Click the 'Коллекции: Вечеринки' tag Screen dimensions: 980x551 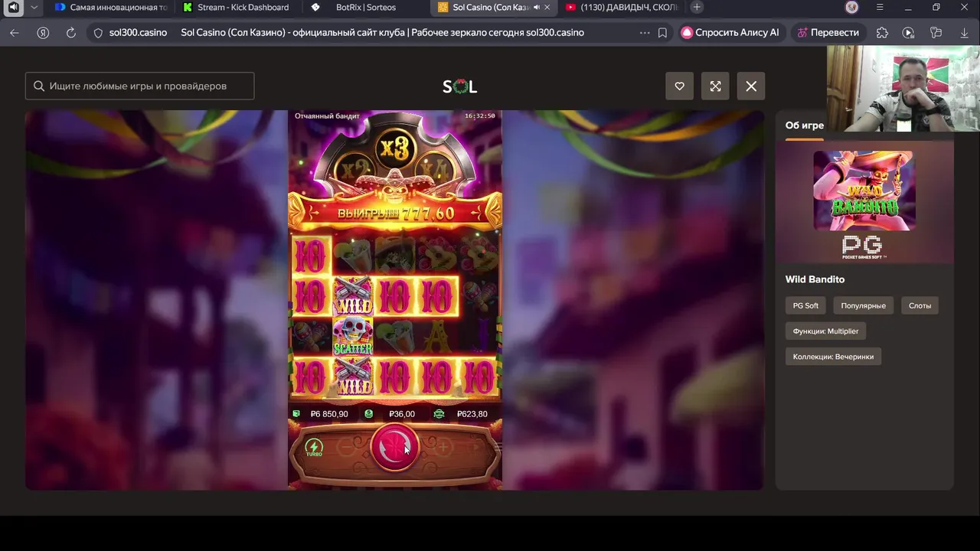point(833,357)
